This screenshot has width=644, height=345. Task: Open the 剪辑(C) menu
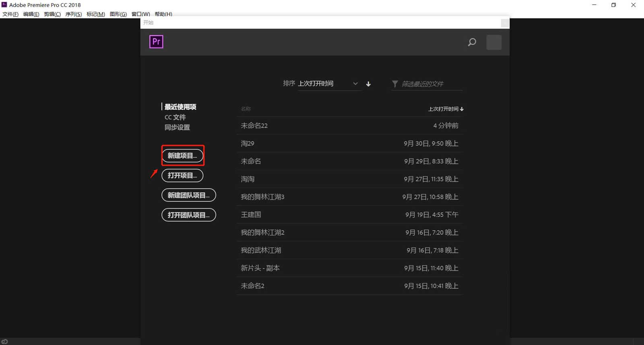(52, 14)
